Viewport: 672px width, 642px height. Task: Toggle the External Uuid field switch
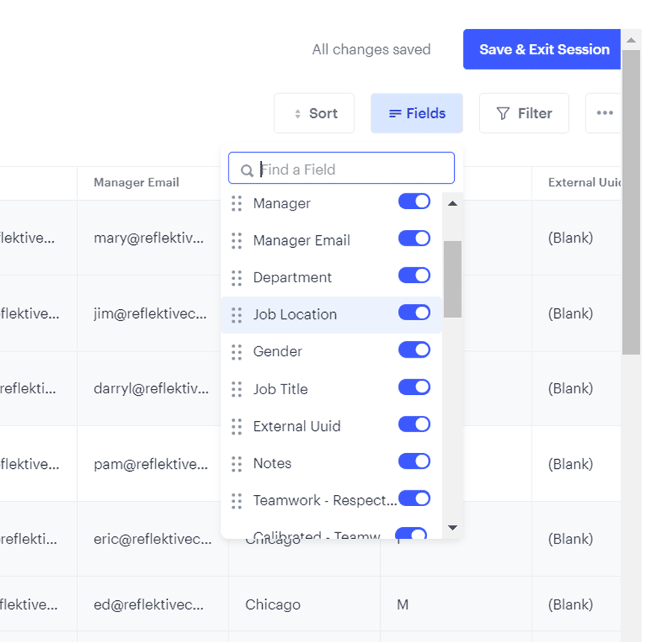point(414,424)
